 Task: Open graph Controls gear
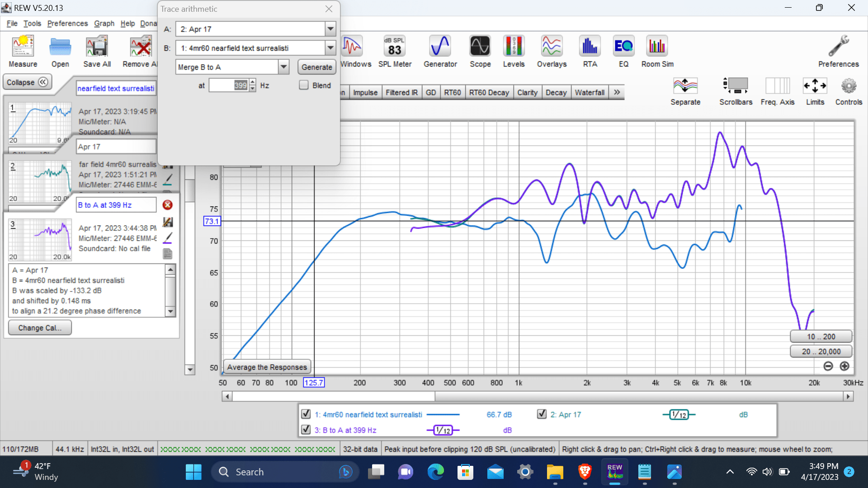(x=849, y=91)
